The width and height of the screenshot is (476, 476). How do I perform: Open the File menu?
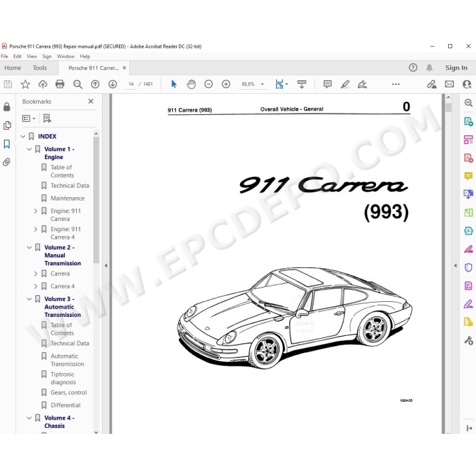[x=5, y=56]
